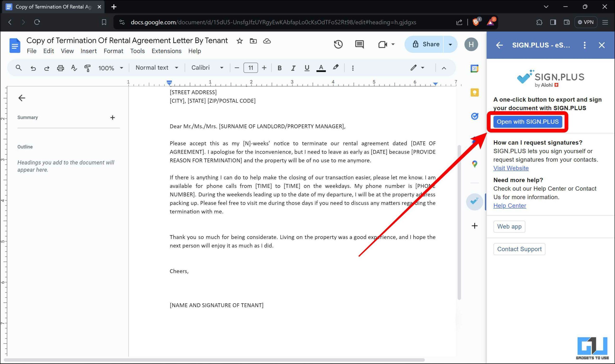Screen dimensions: 615x364
Task: Close the SIGN.PLUS side panel
Action: (x=602, y=45)
